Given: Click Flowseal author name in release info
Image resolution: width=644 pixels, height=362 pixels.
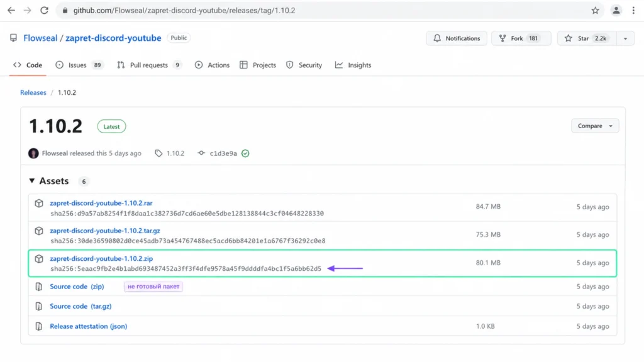Looking at the screenshot, I should [55, 153].
